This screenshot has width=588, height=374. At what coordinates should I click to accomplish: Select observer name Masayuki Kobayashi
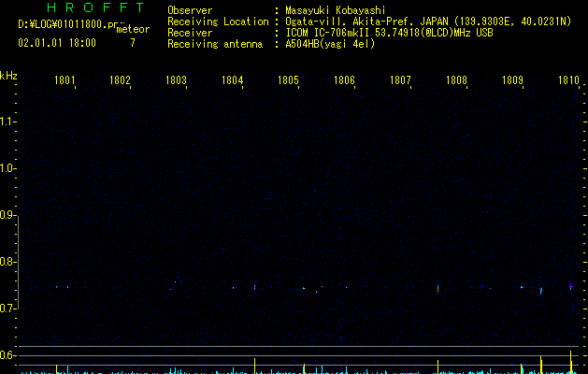336,10
